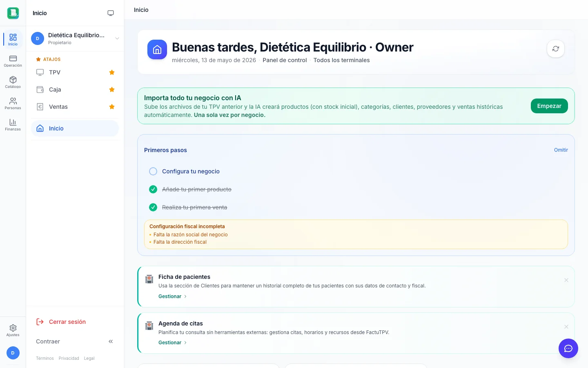588x368 pixels.
Task: Click the Ficha de pacientes hospital icon
Action: coord(149,279)
